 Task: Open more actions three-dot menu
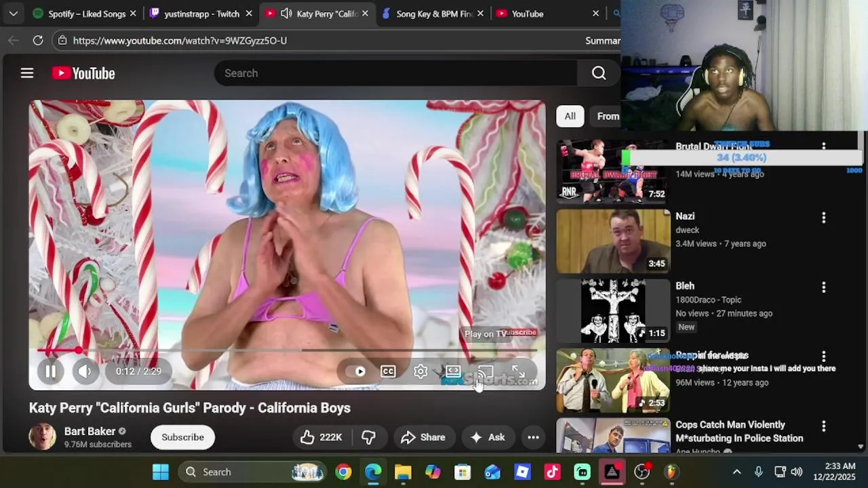pos(534,437)
